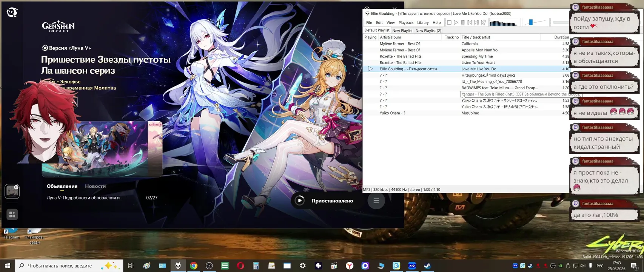Switch the РУС input language indicator
The width and height of the screenshot is (644, 272).
point(600,266)
